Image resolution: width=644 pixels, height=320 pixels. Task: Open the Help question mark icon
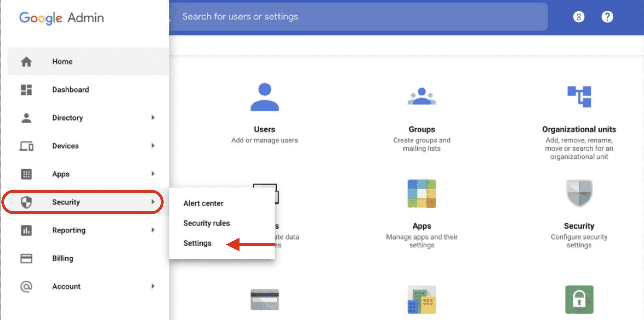tap(607, 17)
